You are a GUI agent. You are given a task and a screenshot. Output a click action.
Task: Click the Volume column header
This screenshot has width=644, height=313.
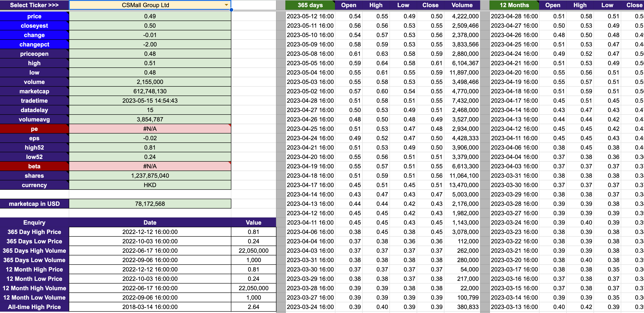coord(462,5)
